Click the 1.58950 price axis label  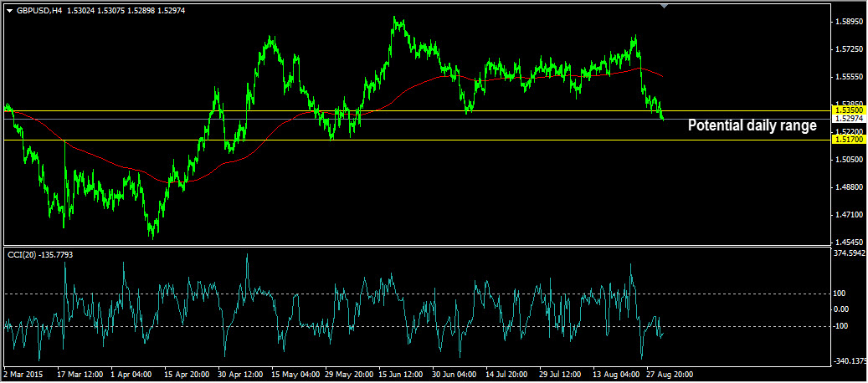[850, 22]
